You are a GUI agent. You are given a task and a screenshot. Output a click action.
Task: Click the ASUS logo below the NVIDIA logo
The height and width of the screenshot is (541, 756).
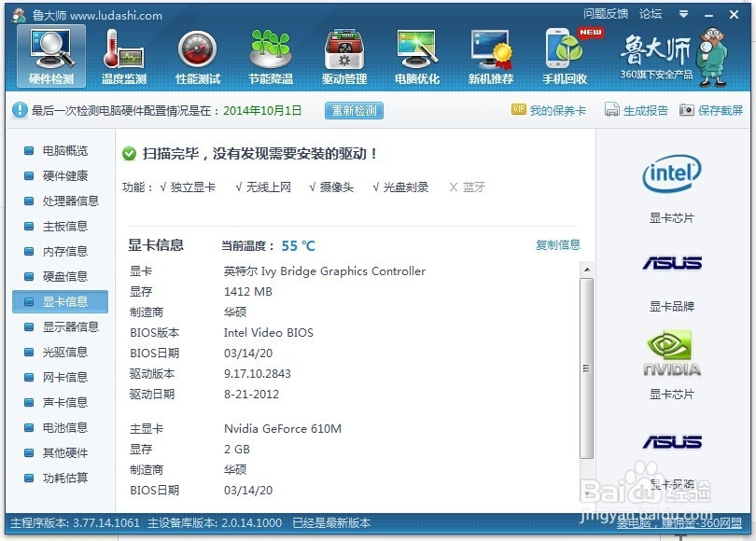(x=672, y=442)
